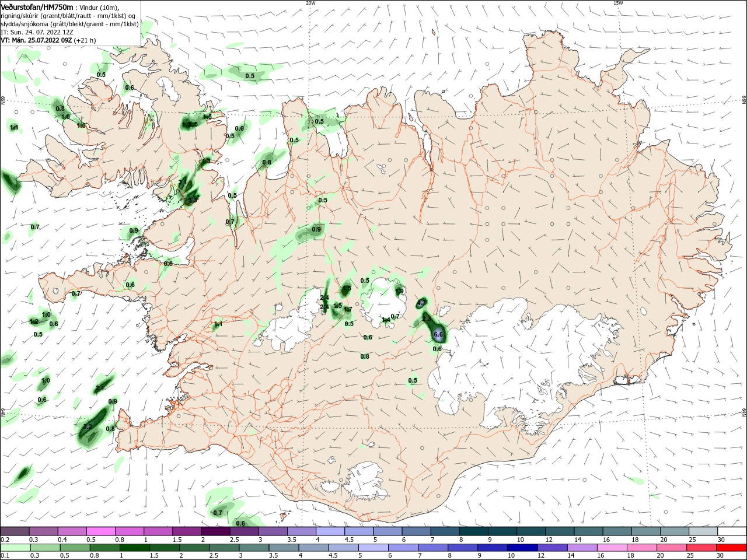Click the 0.2 label in the legend
This screenshot has width=747, height=560.
pyautogui.click(x=5, y=540)
